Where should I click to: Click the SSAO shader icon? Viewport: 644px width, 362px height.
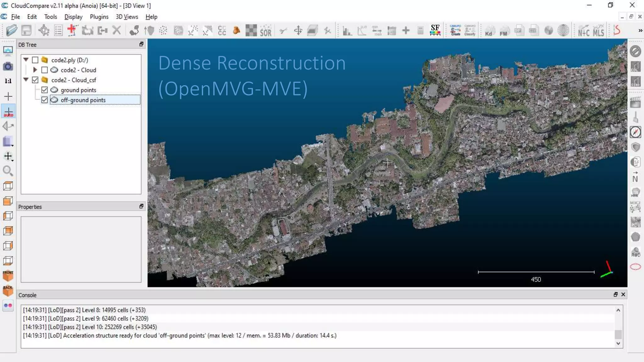coord(636,82)
